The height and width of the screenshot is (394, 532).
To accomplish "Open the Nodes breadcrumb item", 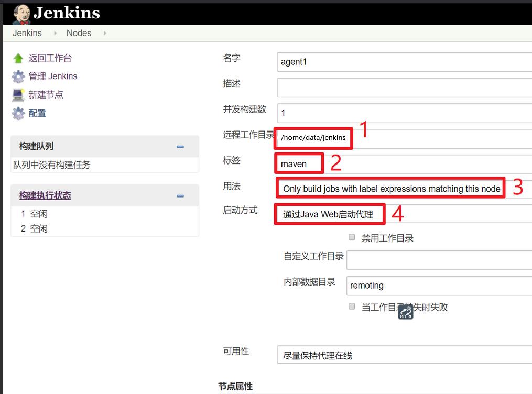I will [79, 33].
